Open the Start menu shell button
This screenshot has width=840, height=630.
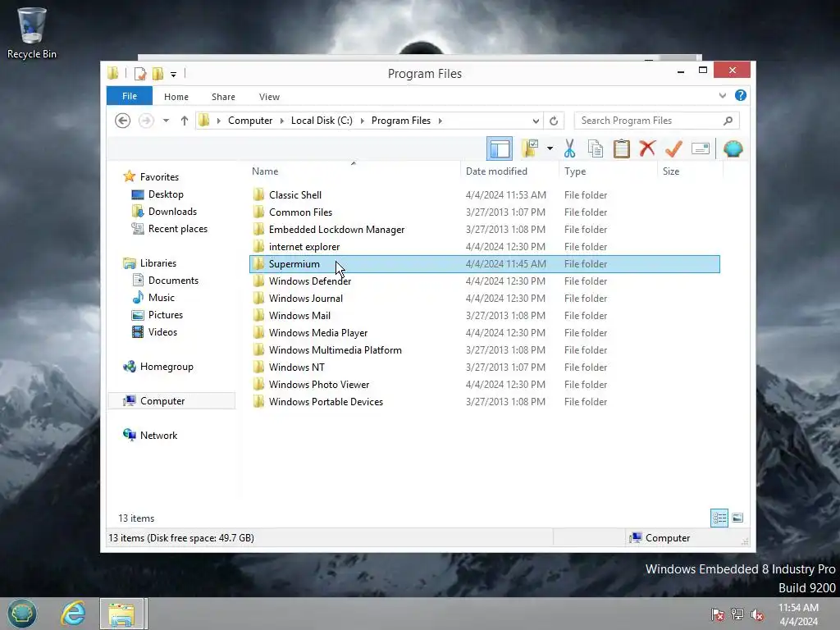tap(22, 614)
